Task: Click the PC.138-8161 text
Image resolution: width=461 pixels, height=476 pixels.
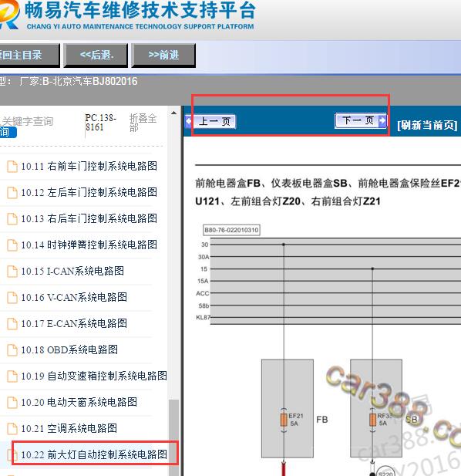Action: [101, 123]
